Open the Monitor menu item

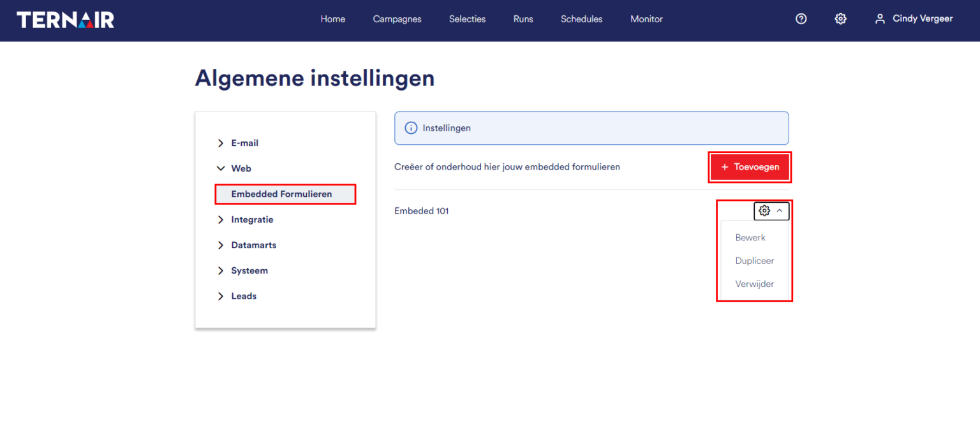(646, 19)
